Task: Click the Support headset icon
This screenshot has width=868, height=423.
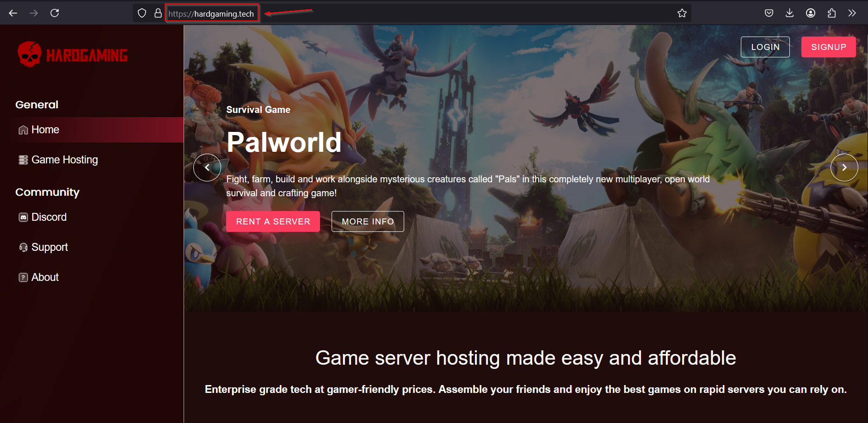Action: click(x=23, y=247)
